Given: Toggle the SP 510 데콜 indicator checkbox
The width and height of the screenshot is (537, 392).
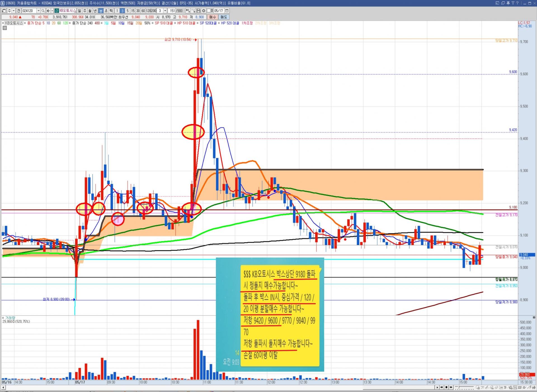Looking at the screenshot, I should point(153,23).
